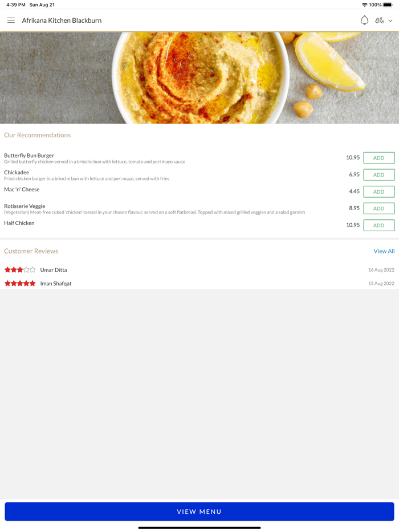The image size is (399, 532).
Task: Add Half Chicken to order
Action: [379, 226]
